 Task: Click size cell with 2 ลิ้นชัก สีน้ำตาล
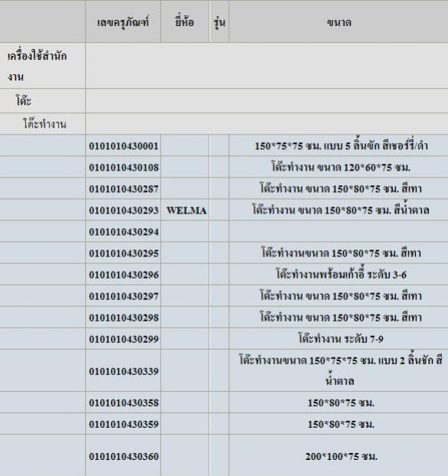tap(340, 370)
